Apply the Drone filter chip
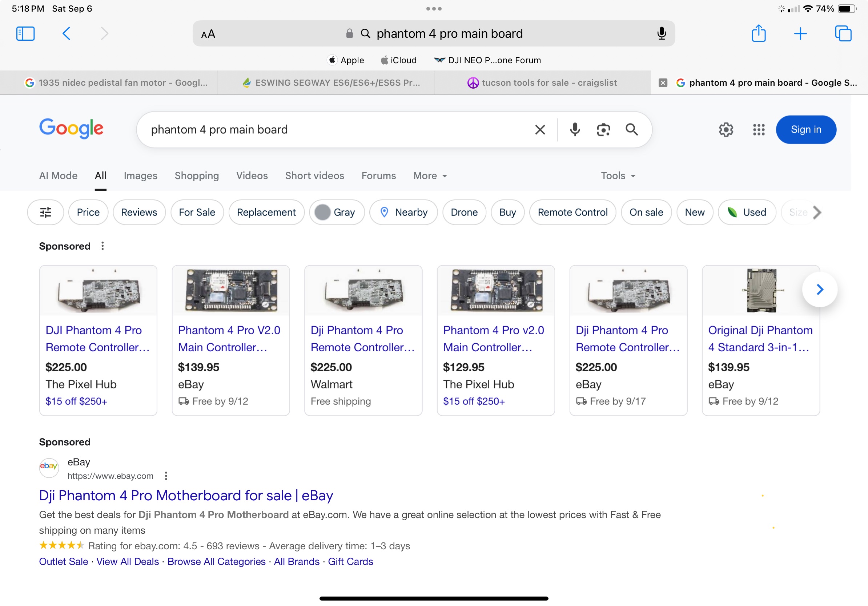868x606 pixels. coord(464,212)
